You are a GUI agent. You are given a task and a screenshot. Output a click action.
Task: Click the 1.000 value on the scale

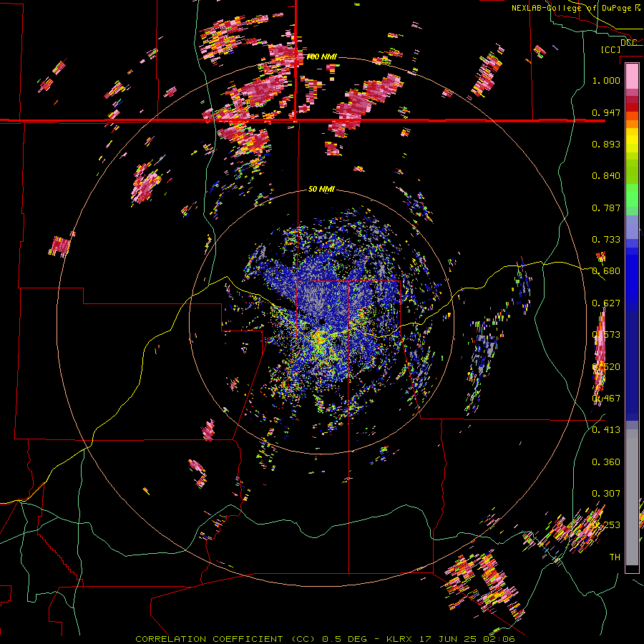click(606, 80)
